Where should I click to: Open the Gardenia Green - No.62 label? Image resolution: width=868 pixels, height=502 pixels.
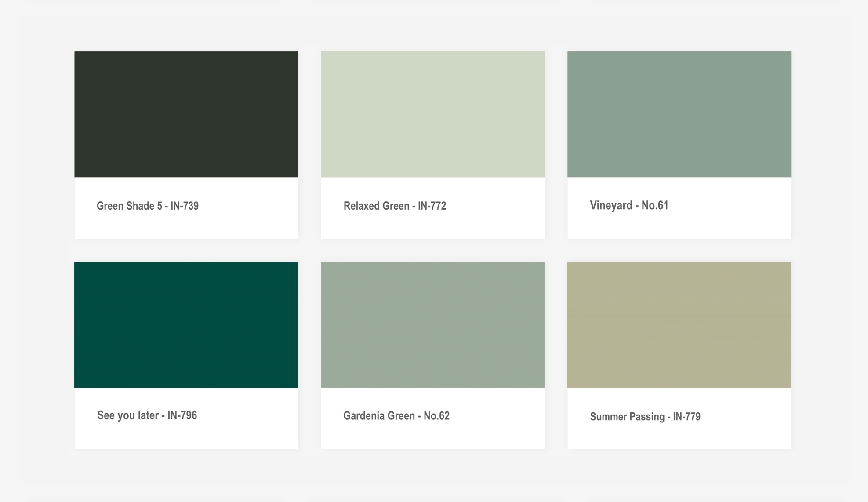click(x=396, y=416)
